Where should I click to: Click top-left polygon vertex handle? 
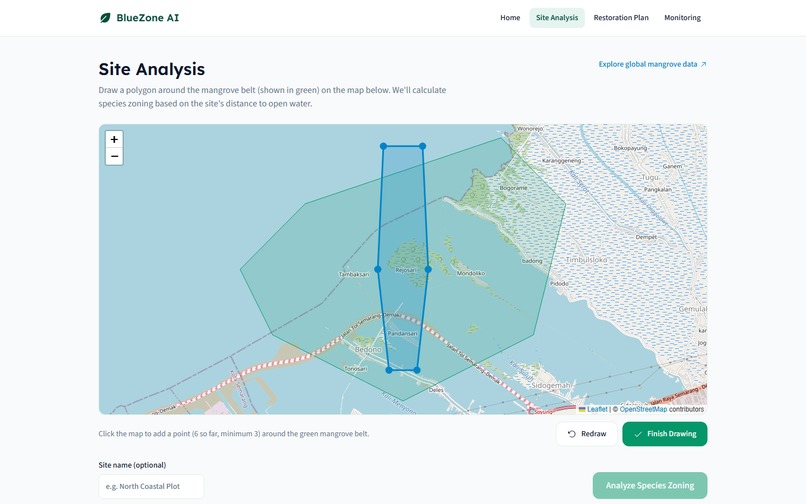(x=383, y=147)
